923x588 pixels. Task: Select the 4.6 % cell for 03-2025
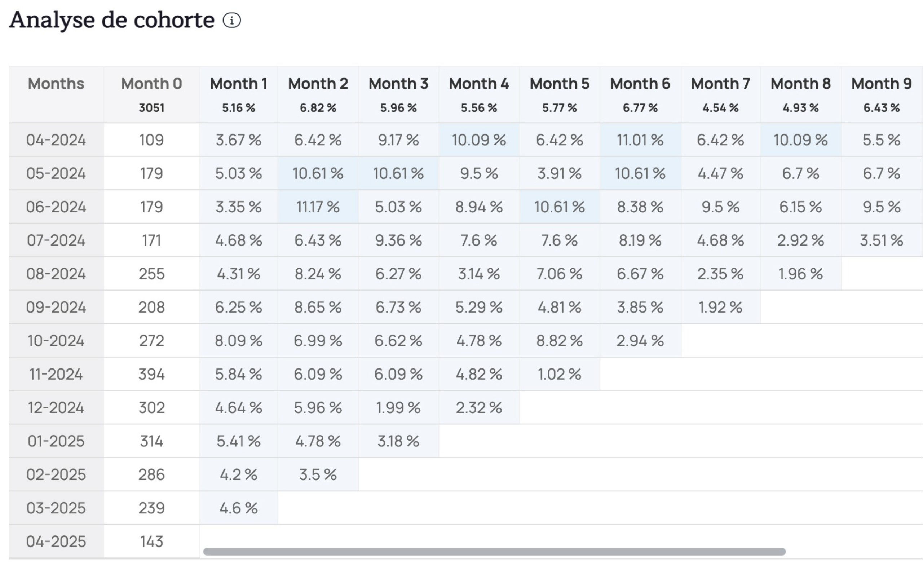(238, 508)
